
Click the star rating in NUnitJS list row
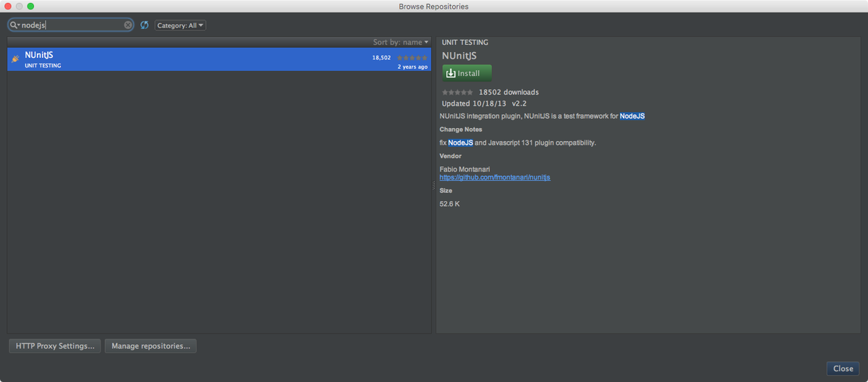[x=412, y=57]
